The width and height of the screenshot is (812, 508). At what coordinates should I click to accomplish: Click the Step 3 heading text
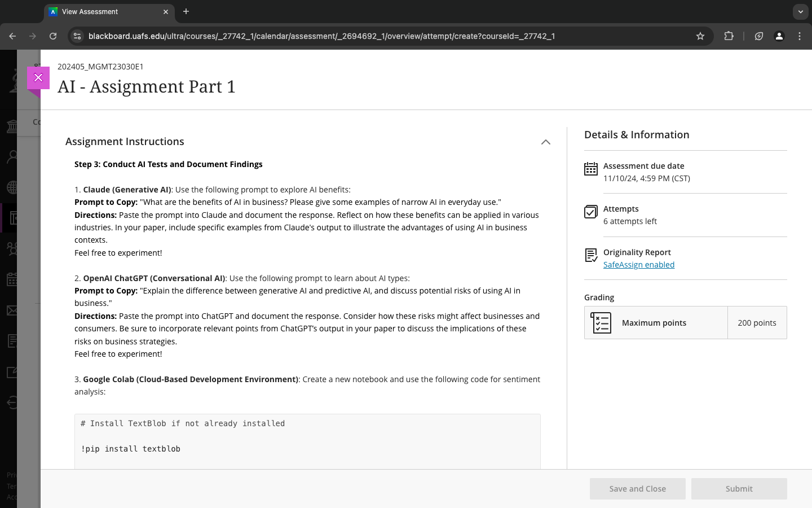[x=169, y=164]
